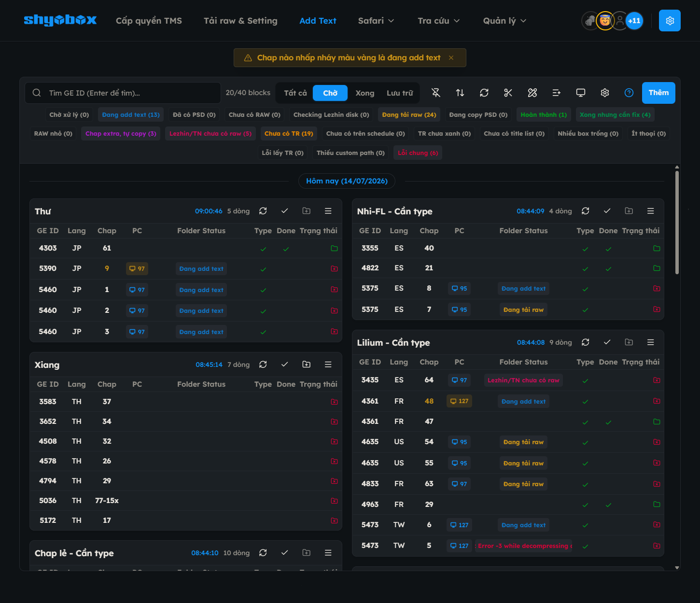This screenshot has height=603, width=700.
Task: Toggle the Lezhin/TN chưa có raw (5) filter
Action: (210, 134)
